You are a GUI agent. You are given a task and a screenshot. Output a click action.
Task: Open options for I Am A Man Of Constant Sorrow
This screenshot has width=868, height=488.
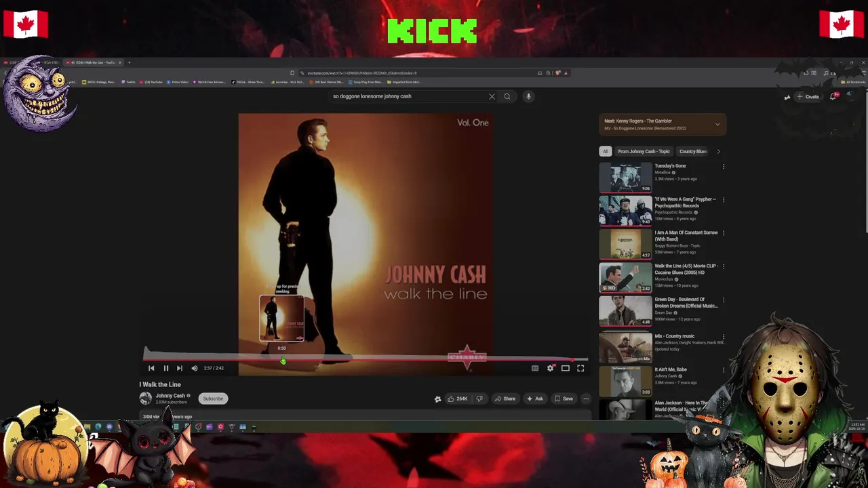(724, 232)
